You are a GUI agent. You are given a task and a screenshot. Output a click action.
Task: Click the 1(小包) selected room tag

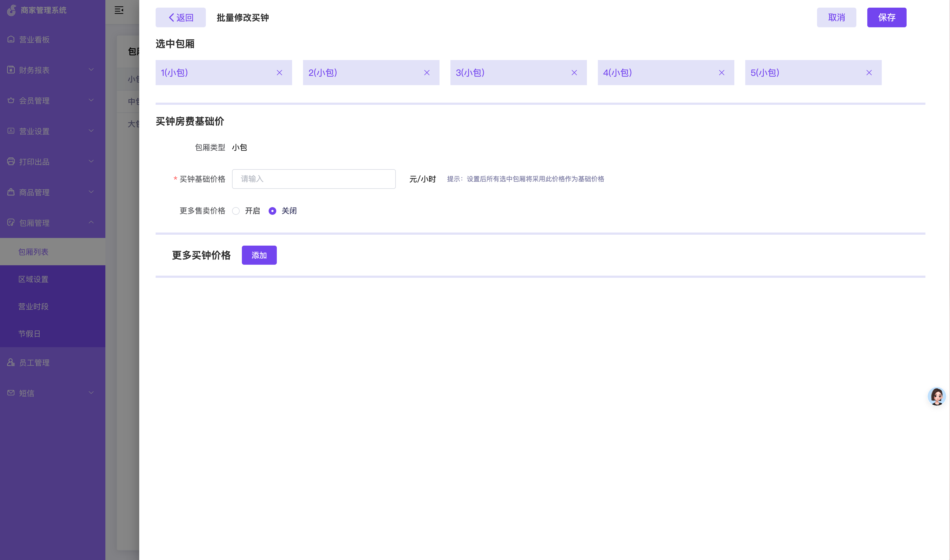pyautogui.click(x=223, y=72)
